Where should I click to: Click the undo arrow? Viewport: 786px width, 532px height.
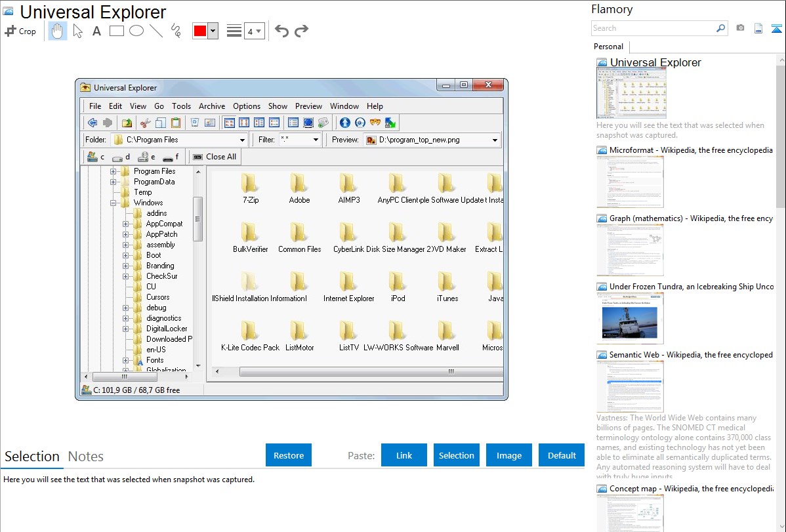(x=281, y=31)
